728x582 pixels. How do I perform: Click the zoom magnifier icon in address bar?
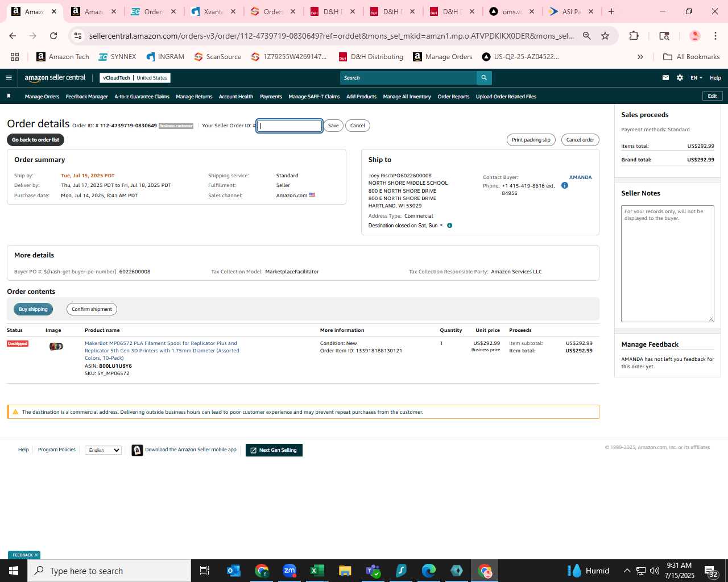click(587, 36)
